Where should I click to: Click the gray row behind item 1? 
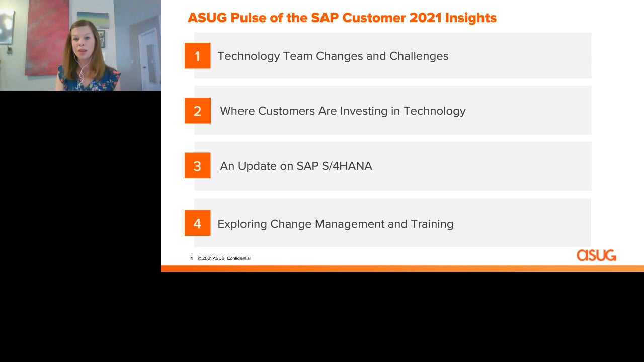392,56
